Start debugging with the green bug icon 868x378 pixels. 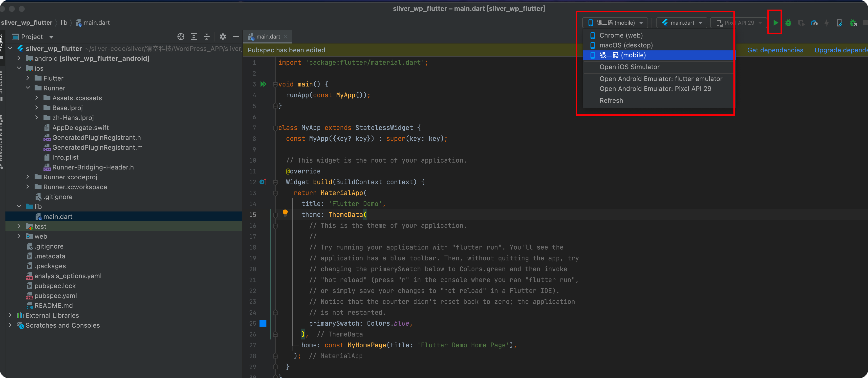pos(788,22)
